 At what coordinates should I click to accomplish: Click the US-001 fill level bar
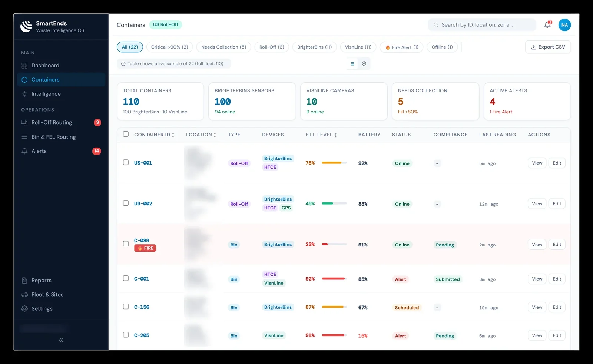point(334,163)
